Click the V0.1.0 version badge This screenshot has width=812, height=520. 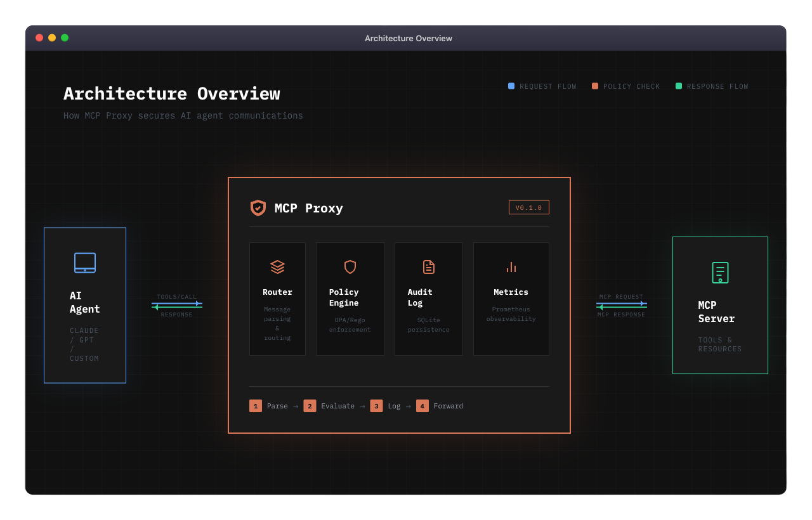click(x=529, y=207)
